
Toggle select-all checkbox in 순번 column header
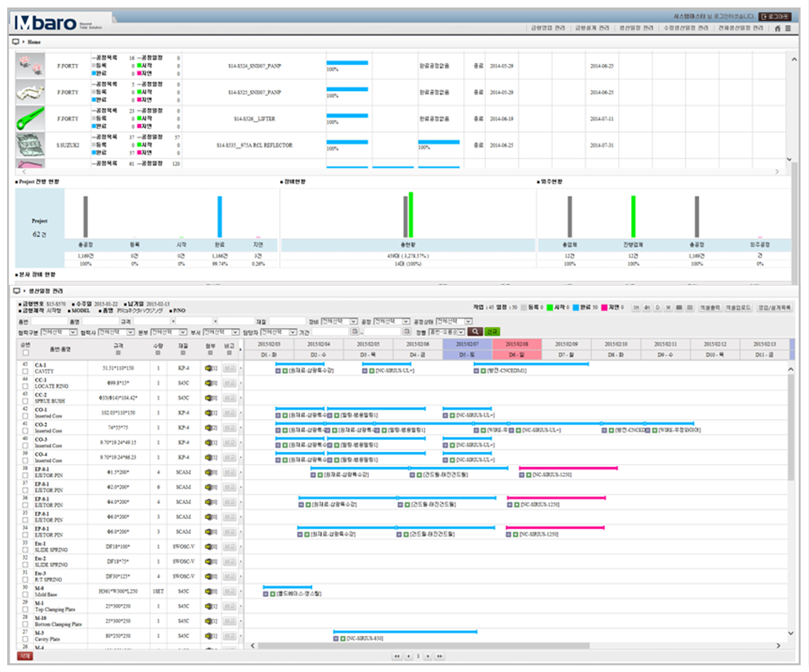pos(25,352)
